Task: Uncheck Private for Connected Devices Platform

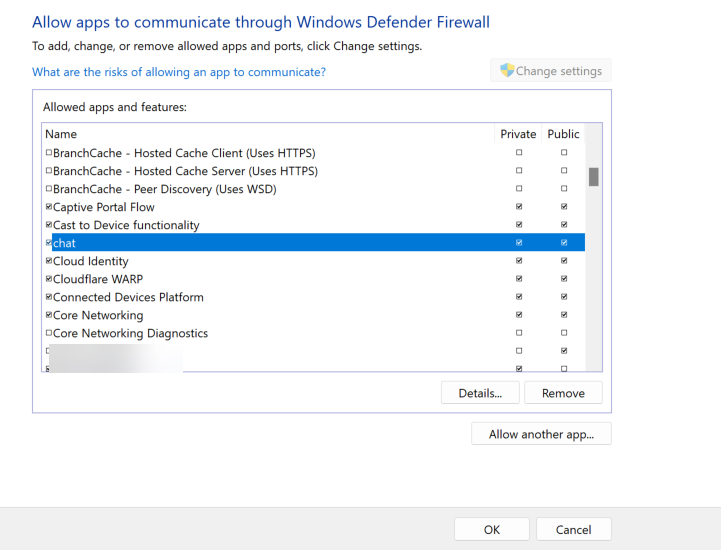Action: click(519, 297)
